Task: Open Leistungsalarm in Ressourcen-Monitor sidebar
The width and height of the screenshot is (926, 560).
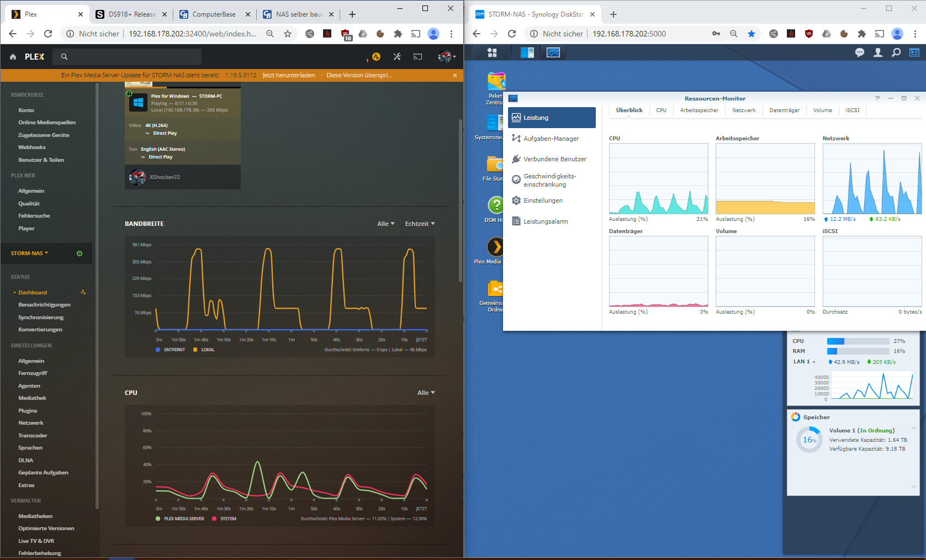Action: (x=552, y=221)
